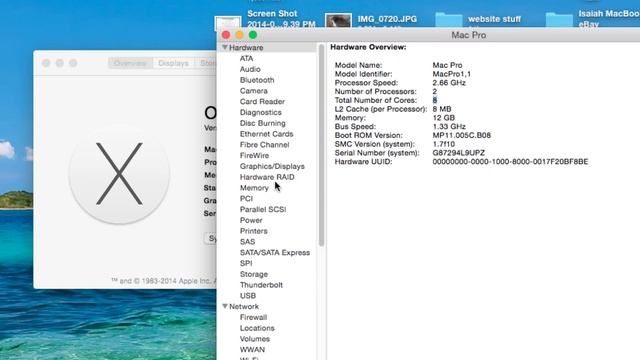
Task: Select Volumes under Network
Action: 255,339
